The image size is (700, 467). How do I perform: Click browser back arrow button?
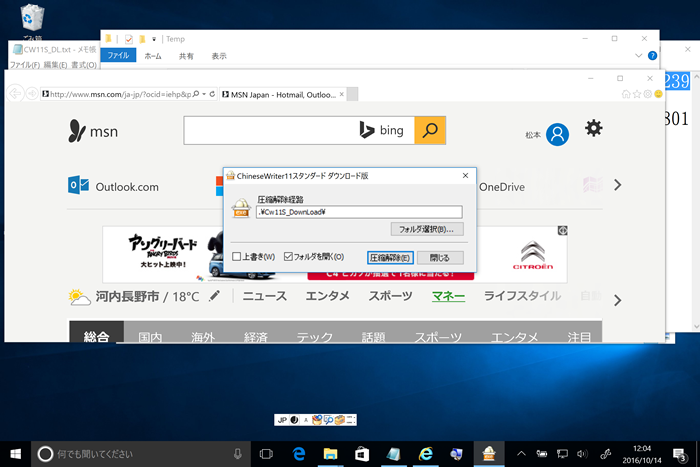15,94
